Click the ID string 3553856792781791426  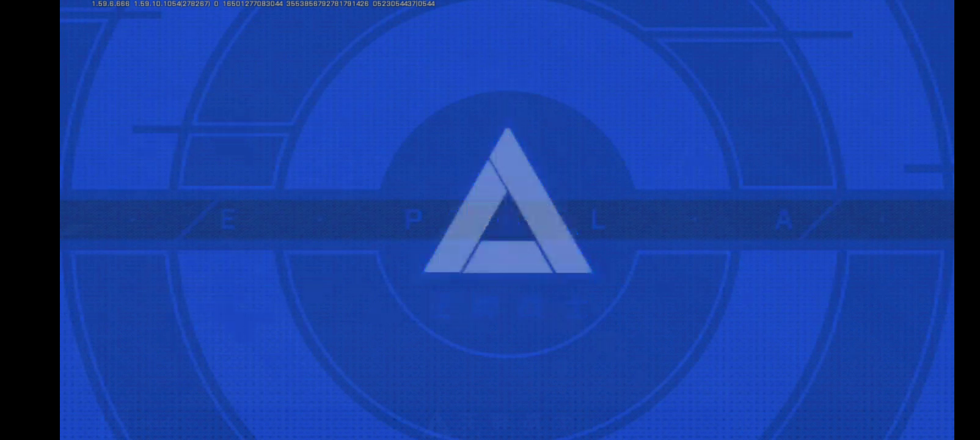[x=327, y=4]
